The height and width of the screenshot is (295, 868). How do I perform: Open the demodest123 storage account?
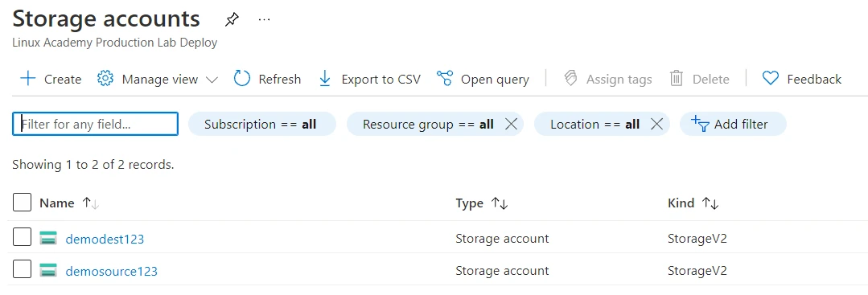coord(105,239)
